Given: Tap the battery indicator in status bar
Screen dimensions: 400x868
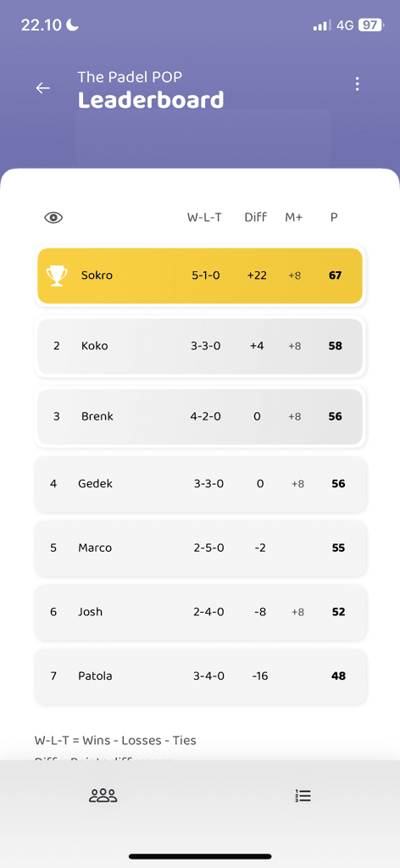Looking at the screenshot, I should [x=370, y=25].
